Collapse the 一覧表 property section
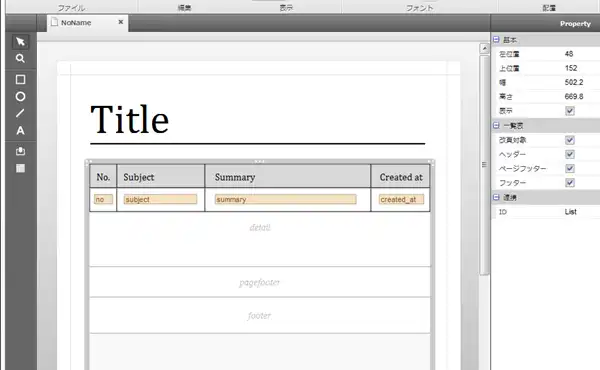The image size is (600, 370). click(x=496, y=126)
